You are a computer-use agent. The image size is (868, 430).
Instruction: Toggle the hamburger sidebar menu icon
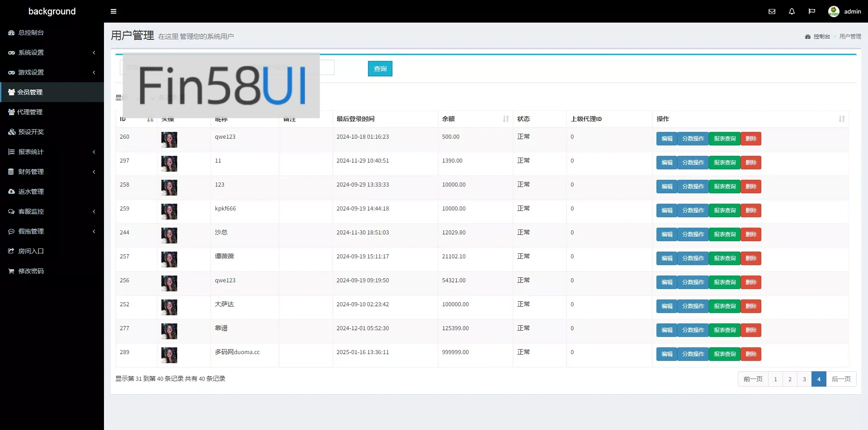pyautogui.click(x=113, y=11)
